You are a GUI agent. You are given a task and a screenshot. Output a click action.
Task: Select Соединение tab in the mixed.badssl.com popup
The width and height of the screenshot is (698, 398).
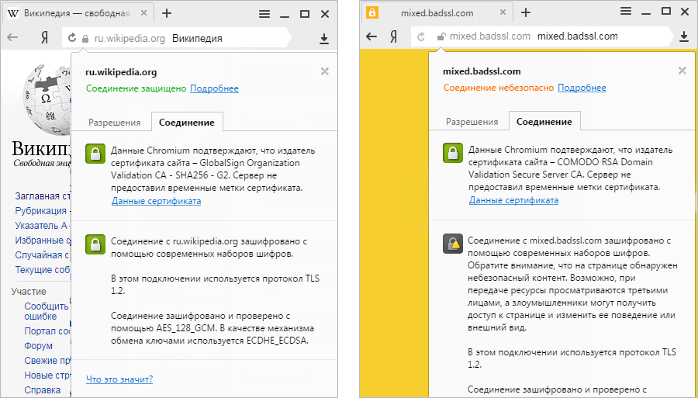click(544, 122)
